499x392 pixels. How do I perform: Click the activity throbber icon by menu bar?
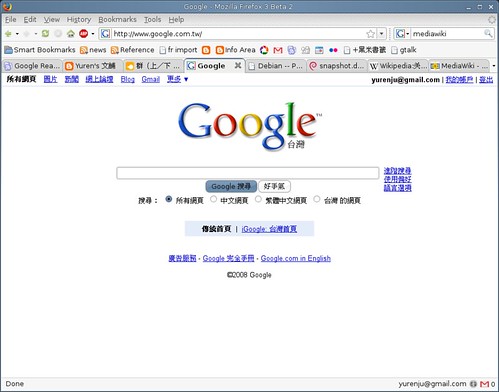[492, 20]
